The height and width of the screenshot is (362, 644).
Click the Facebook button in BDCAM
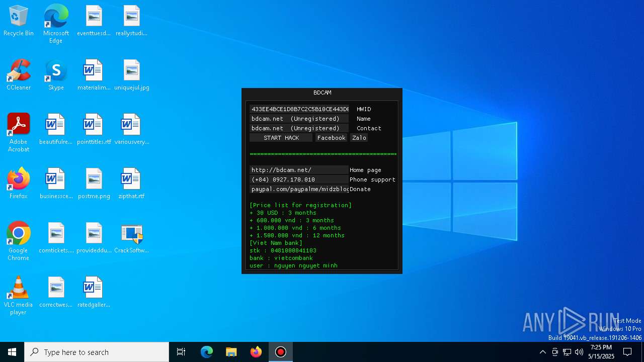pyautogui.click(x=331, y=138)
